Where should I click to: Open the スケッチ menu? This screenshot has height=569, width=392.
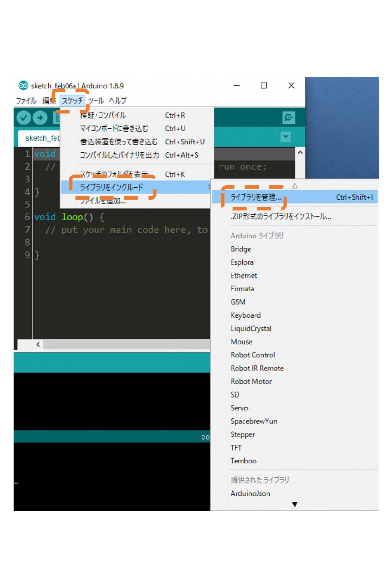click(72, 101)
